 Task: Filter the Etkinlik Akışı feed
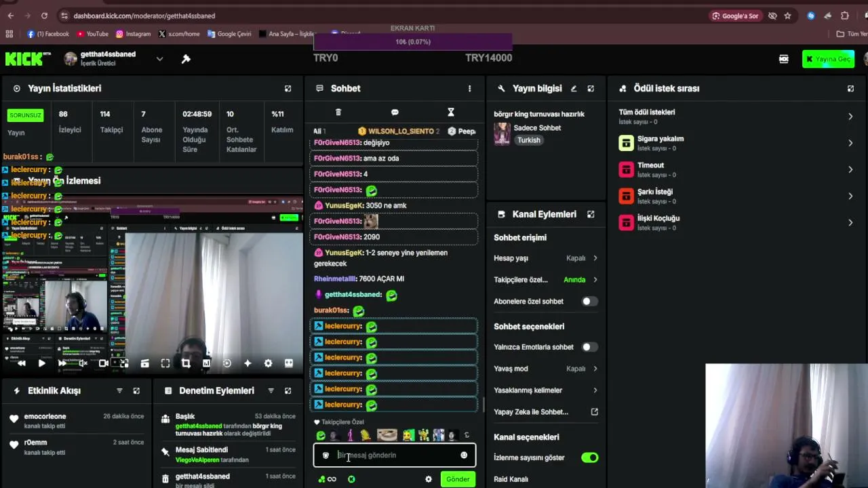[x=119, y=390]
